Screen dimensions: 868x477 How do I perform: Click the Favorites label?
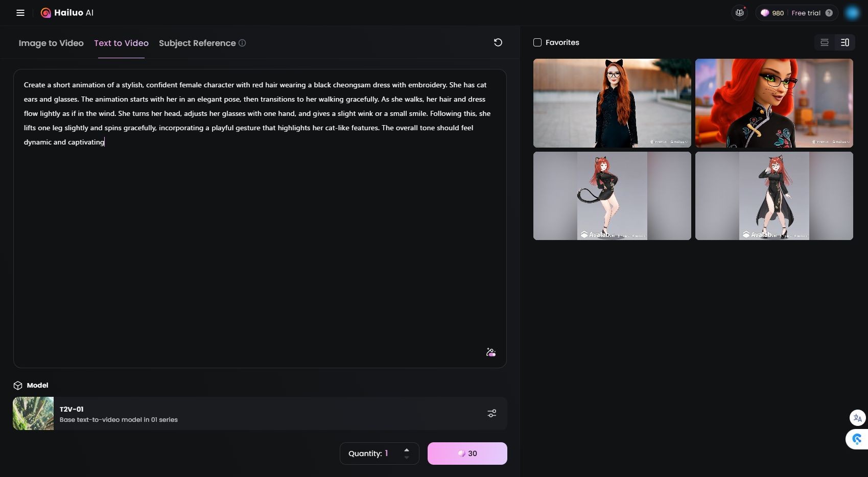pos(562,42)
